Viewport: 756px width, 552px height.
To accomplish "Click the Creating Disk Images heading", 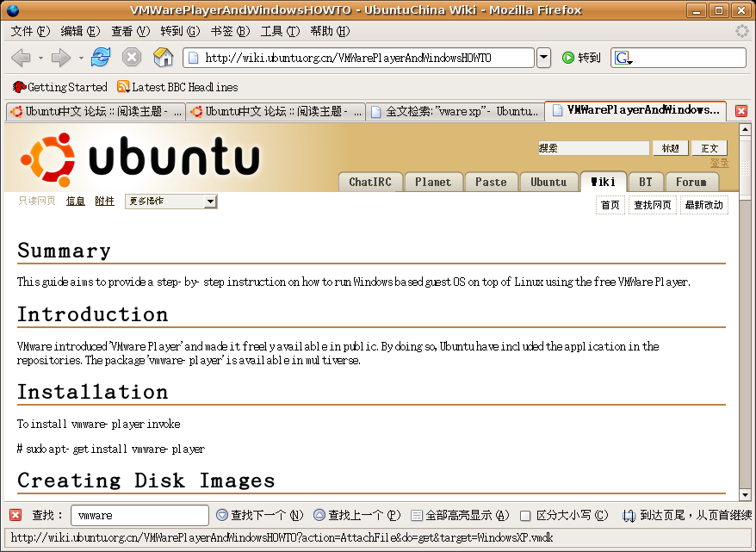I will (146, 481).
